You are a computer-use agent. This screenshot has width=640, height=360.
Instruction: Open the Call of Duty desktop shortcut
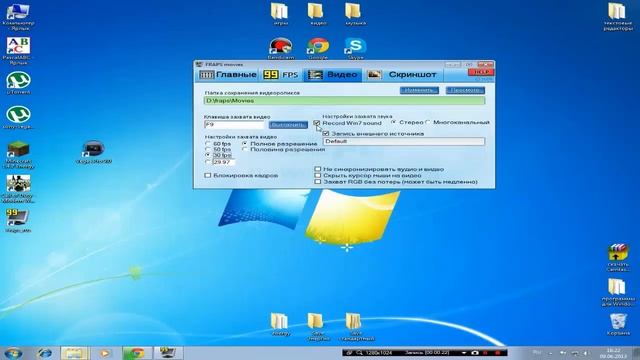(x=18, y=188)
